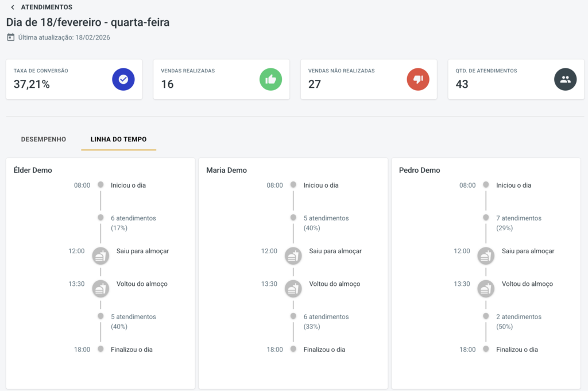Click Élder Demo's 12:00 lunch icon

100,256
